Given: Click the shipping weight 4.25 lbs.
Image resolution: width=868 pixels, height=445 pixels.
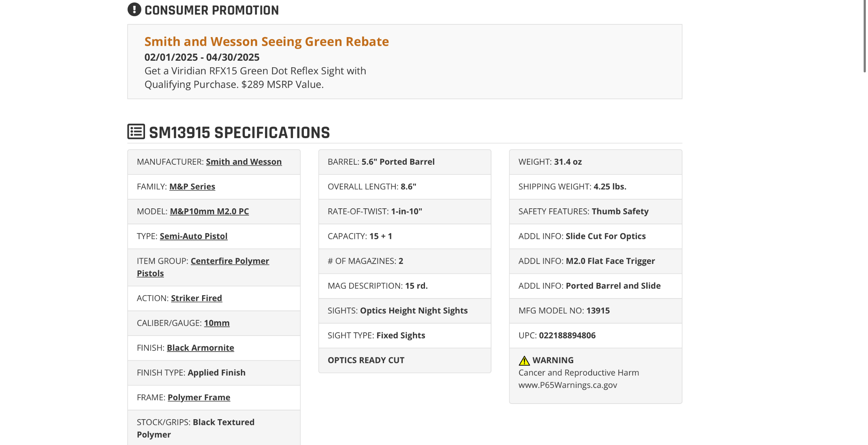Looking at the screenshot, I should [x=610, y=187].
